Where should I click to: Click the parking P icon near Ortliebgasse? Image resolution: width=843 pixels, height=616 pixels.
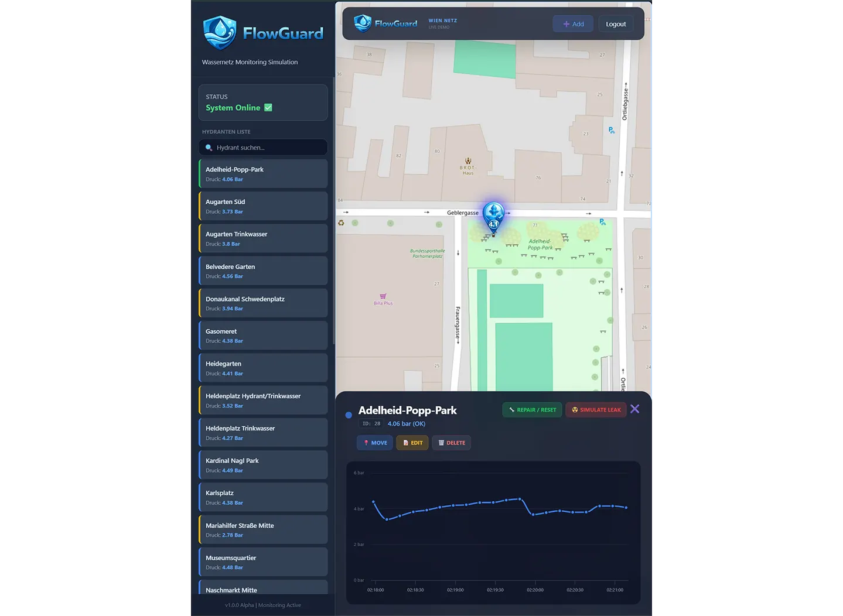click(611, 130)
